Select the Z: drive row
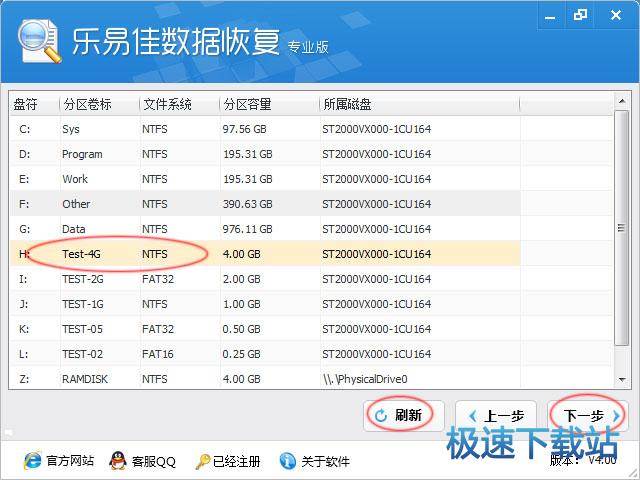This screenshot has height=480, width=640. pos(265,378)
